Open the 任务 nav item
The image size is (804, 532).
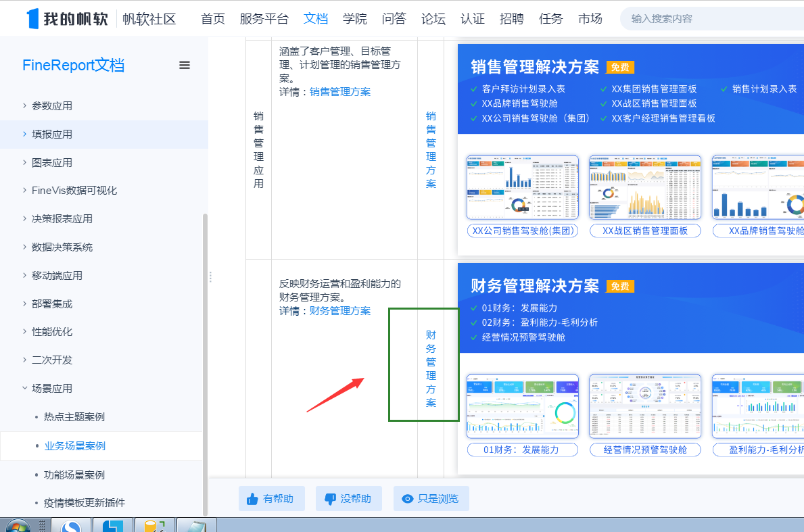pyautogui.click(x=550, y=19)
